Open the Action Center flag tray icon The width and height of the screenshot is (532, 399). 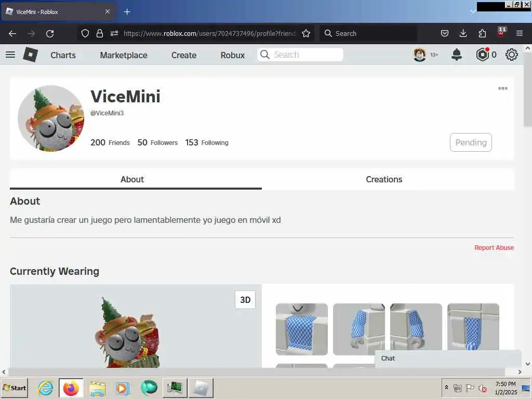click(470, 388)
